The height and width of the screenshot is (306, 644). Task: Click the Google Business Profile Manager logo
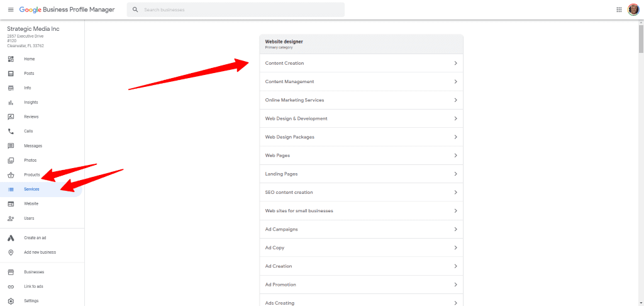coord(67,9)
